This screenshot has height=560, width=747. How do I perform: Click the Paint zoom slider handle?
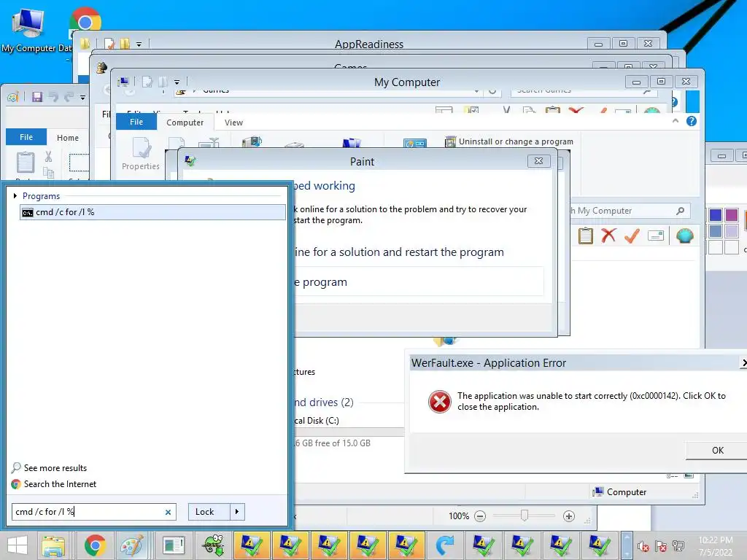(x=525, y=516)
